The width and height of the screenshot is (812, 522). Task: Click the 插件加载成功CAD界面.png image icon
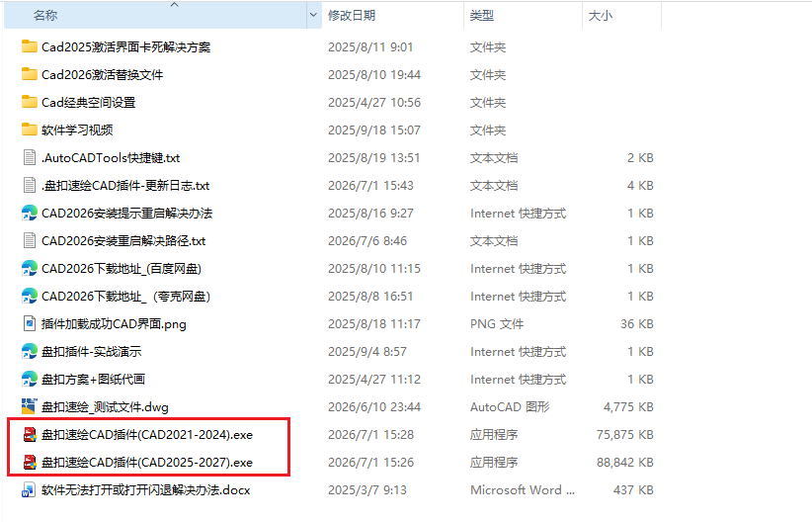[29, 324]
